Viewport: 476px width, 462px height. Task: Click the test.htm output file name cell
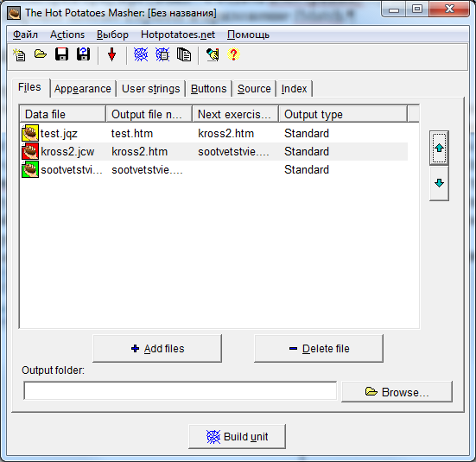[x=132, y=133]
